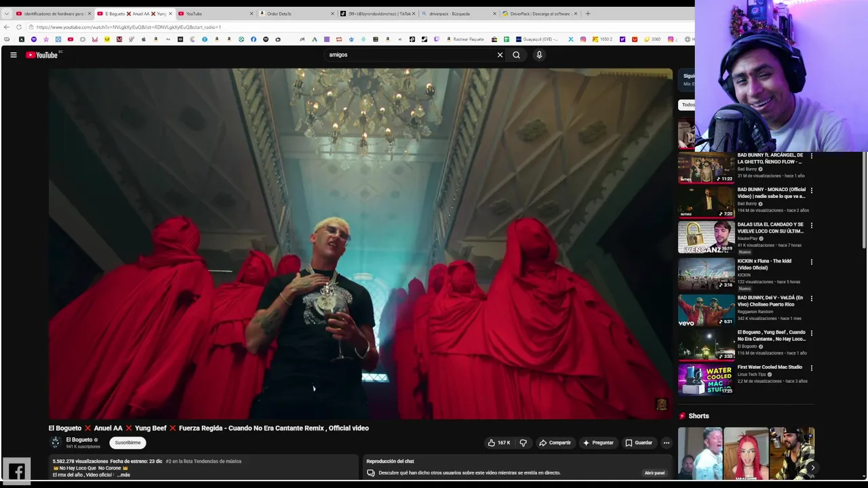The width and height of the screenshot is (868, 488).
Task: Open the BAD BUNNY - MONACO thumbnail
Action: pyautogui.click(x=706, y=202)
